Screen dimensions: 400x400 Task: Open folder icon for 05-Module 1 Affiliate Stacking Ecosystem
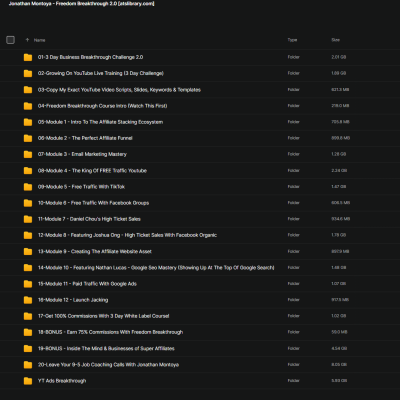pos(28,122)
